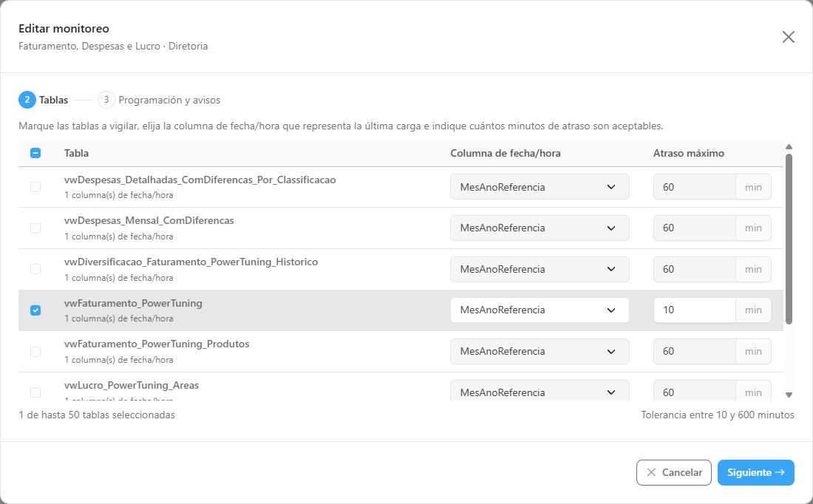This screenshot has height=504, width=813.
Task: Click the vwDespesas_Detalhadas_ComDiferencas_Por_Classificacao table name
Action: [200, 180]
